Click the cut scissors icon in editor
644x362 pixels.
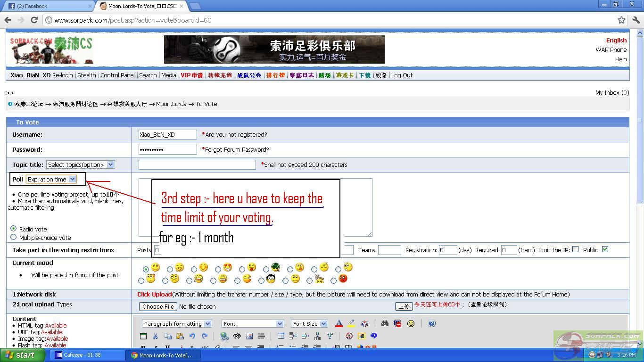click(155, 336)
